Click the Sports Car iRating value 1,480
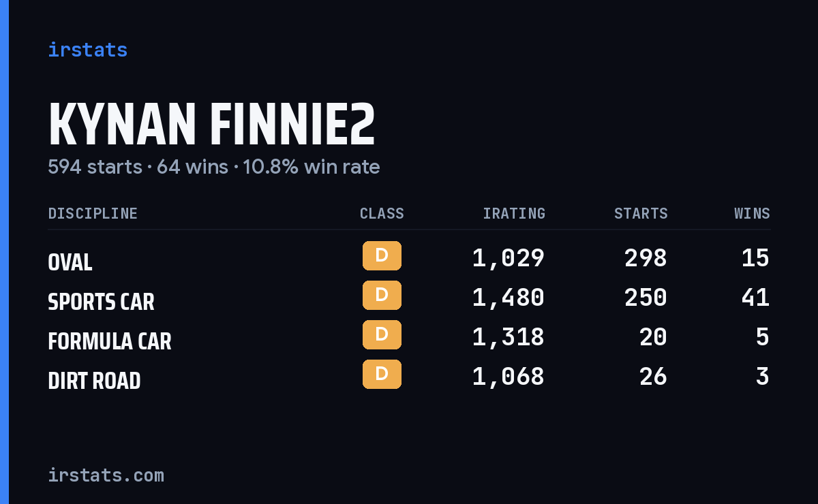Screen dimensions: 818x504 [509, 298]
